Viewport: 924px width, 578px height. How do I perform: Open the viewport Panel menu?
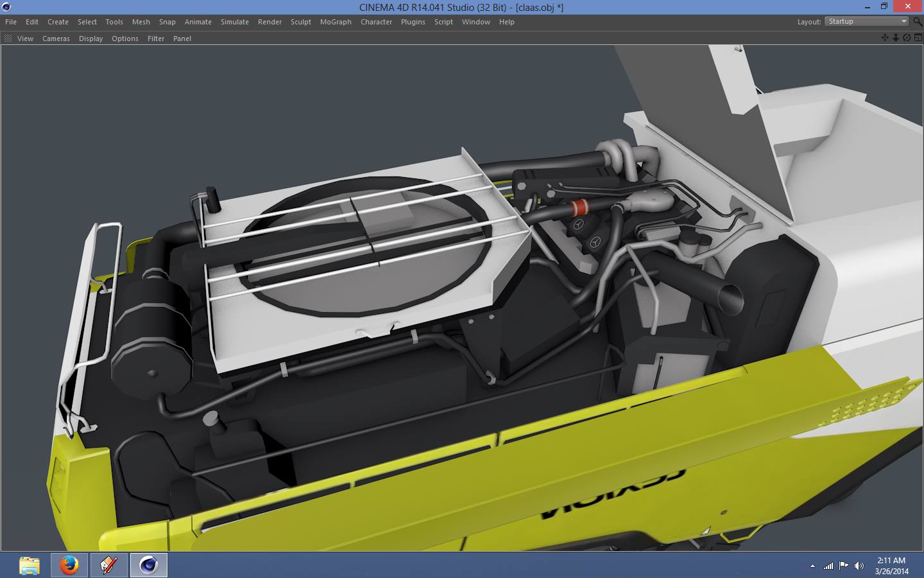click(x=182, y=39)
